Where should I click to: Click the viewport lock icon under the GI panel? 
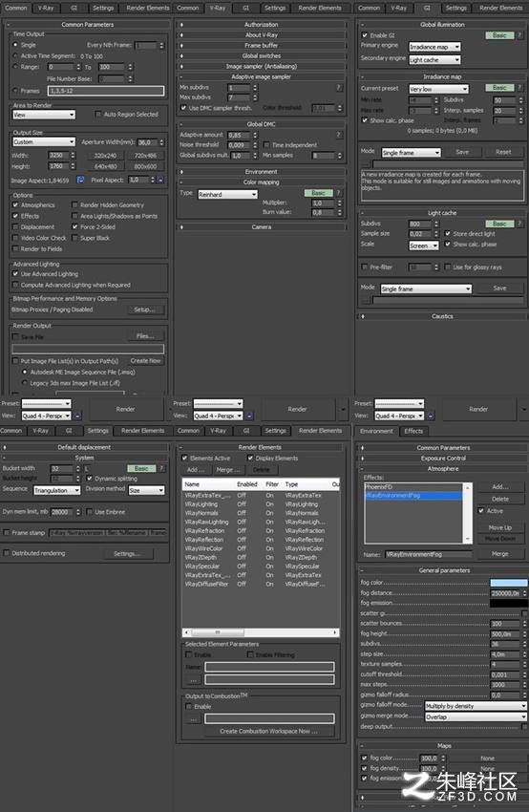point(431,416)
